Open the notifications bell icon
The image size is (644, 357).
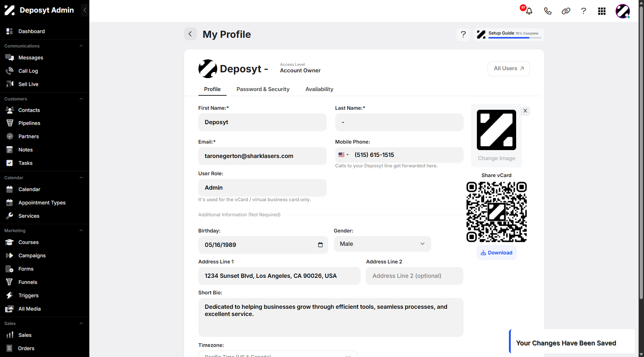[x=529, y=11]
